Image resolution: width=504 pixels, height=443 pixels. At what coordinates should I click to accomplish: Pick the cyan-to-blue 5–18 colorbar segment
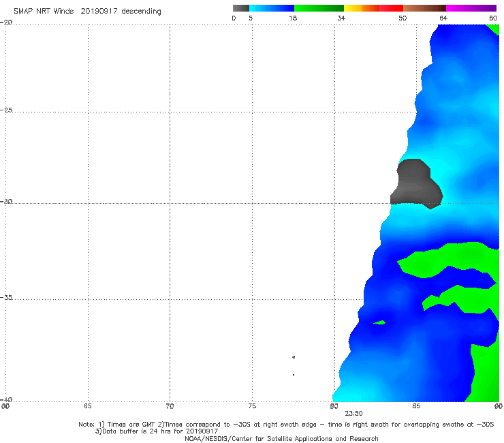(272, 8)
